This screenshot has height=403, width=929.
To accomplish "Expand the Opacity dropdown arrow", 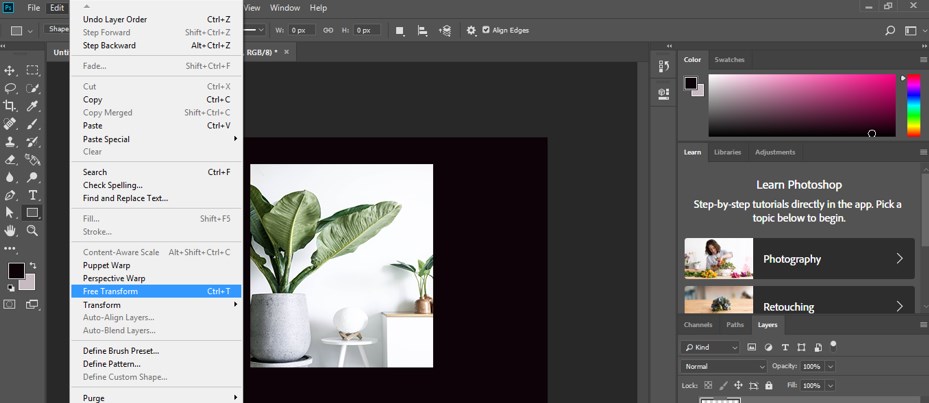I will coord(830,366).
